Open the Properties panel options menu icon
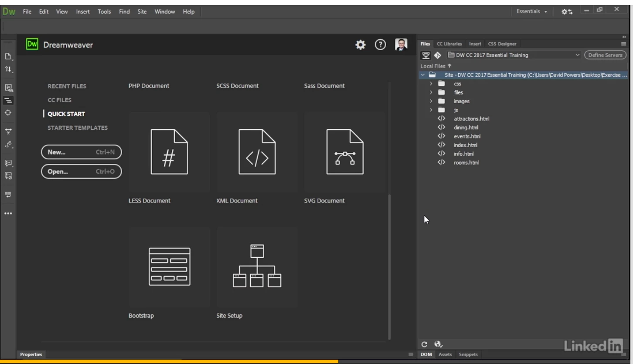This screenshot has height=364, width=633. pos(410,354)
